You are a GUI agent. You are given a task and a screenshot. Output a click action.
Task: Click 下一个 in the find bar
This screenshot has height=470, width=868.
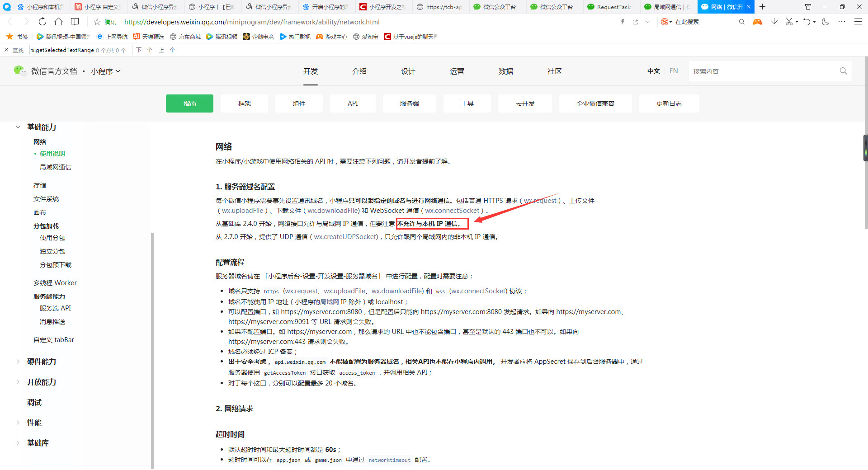pos(144,50)
